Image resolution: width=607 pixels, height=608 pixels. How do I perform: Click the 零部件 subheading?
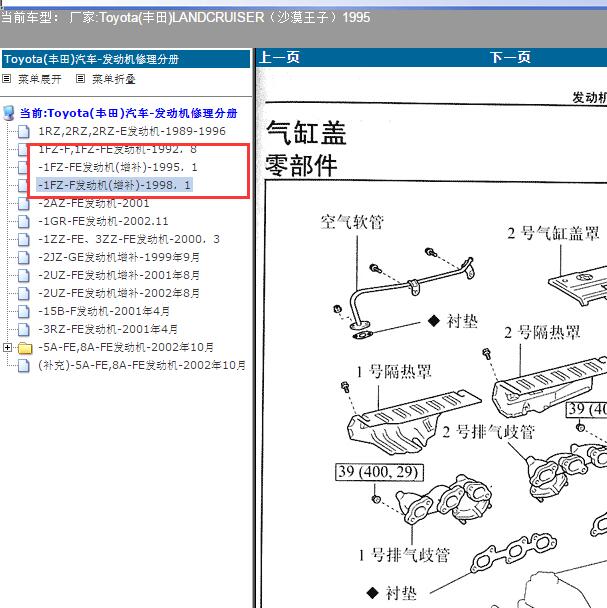click(x=301, y=166)
